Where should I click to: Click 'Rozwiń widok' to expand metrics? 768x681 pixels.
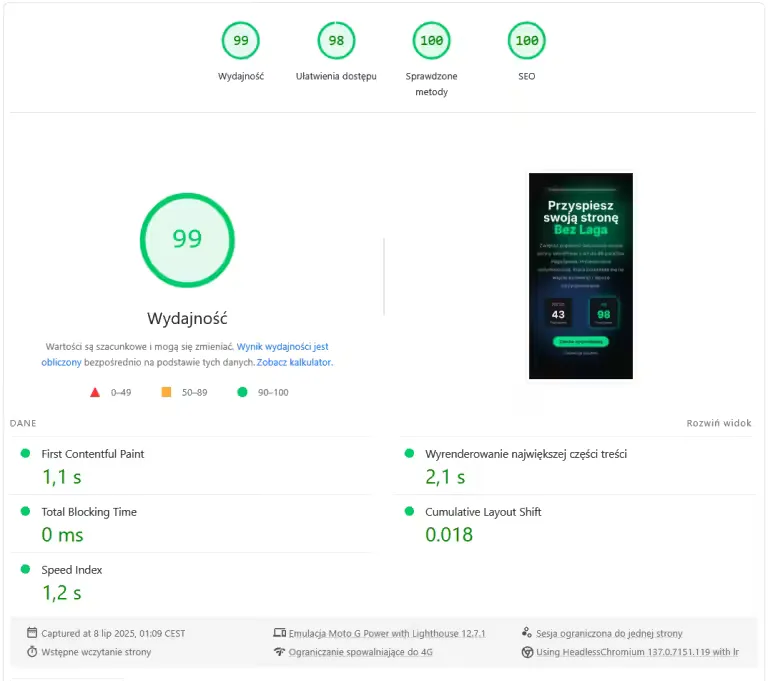click(x=719, y=423)
